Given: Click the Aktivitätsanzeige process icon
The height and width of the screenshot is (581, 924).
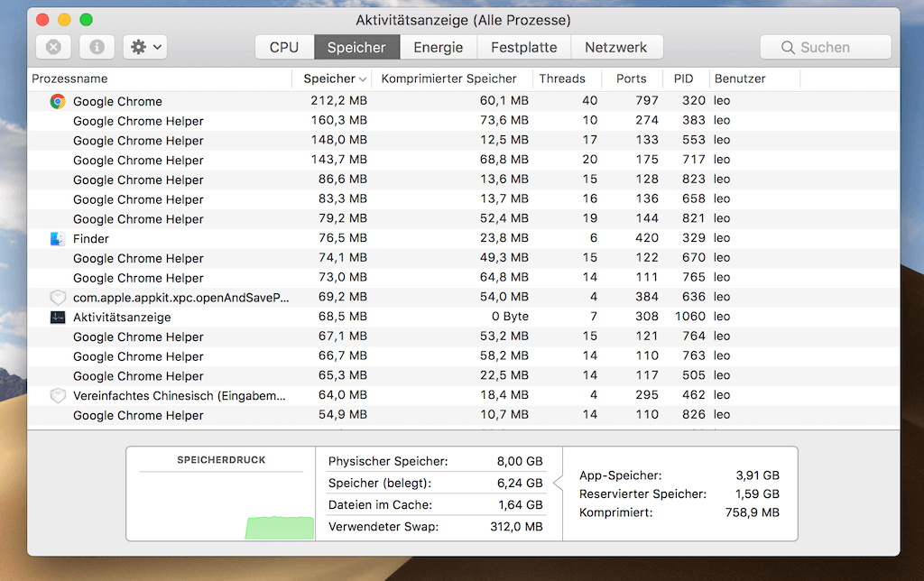Looking at the screenshot, I should coord(58,317).
